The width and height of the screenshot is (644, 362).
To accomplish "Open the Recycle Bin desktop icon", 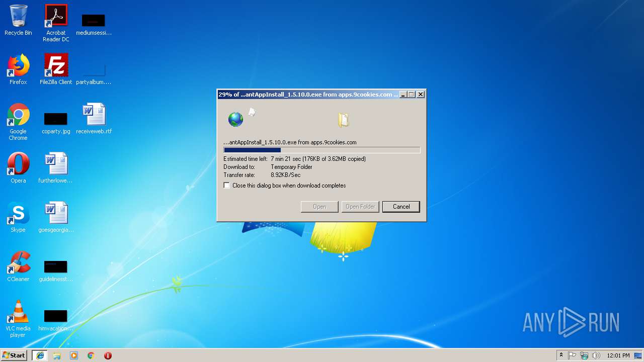I will [18, 21].
